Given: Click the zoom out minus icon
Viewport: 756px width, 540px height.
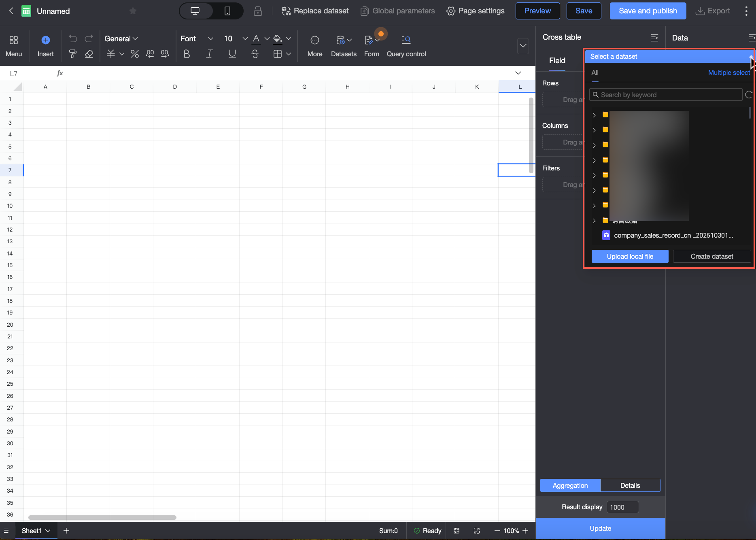Looking at the screenshot, I should coord(497,531).
